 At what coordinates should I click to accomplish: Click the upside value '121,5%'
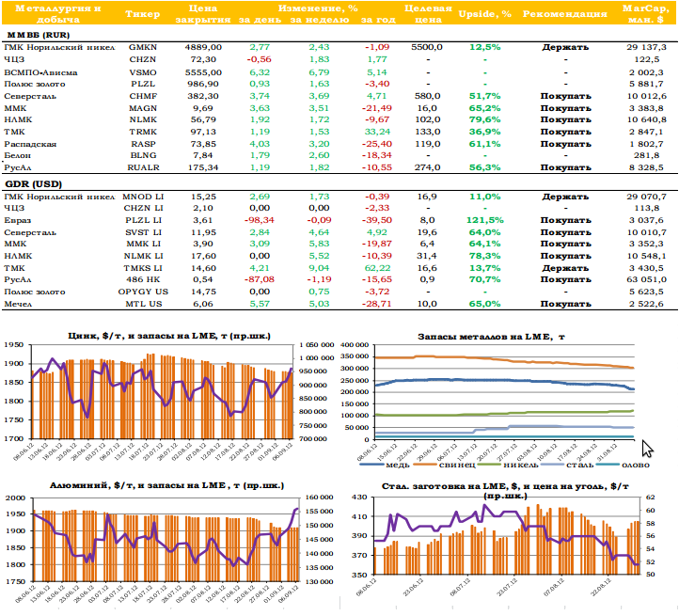485,220
